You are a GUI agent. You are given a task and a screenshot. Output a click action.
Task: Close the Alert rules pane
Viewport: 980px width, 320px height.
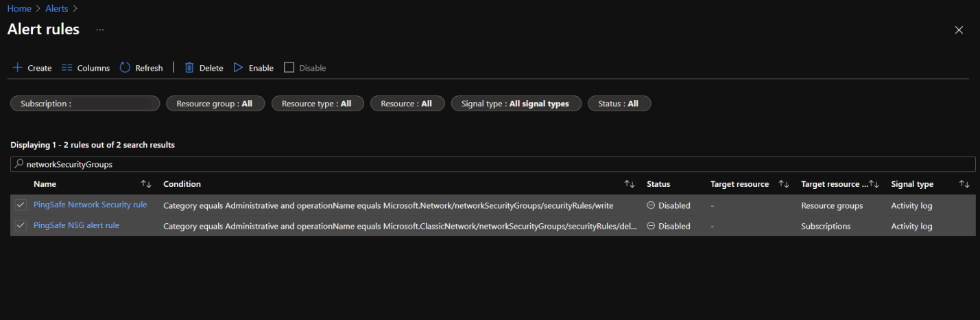(x=959, y=30)
